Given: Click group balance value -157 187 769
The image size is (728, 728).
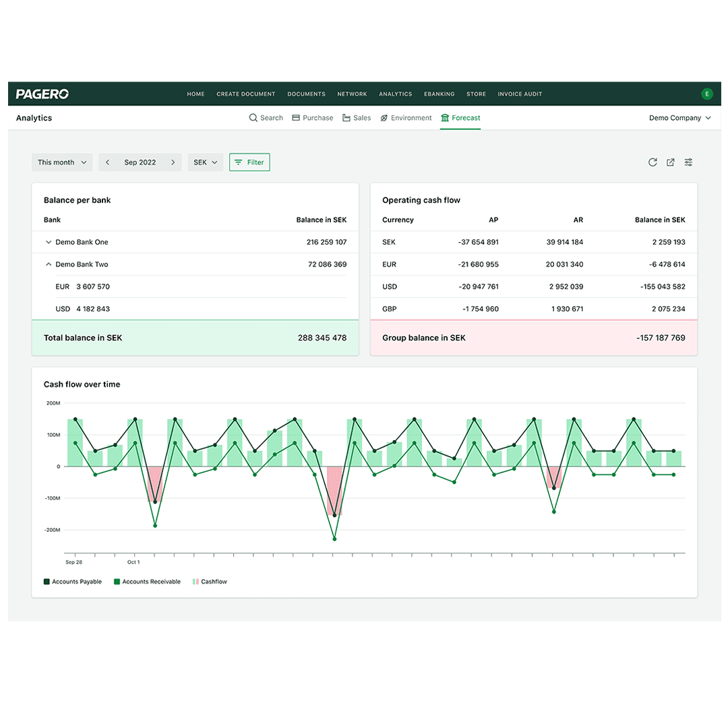Looking at the screenshot, I should click(661, 338).
